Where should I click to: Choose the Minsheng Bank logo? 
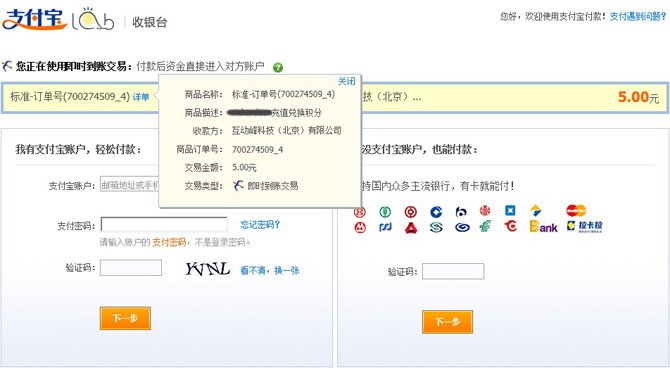(x=436, y=227)
